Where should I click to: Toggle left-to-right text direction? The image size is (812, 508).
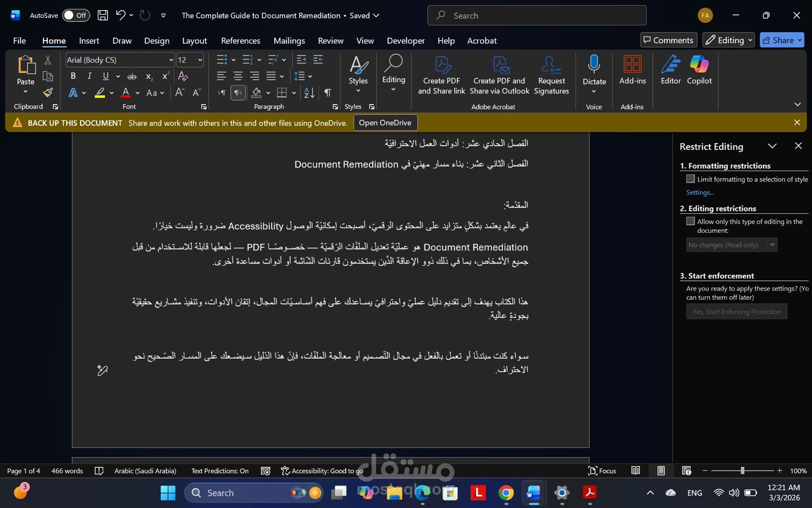[221, 92]
